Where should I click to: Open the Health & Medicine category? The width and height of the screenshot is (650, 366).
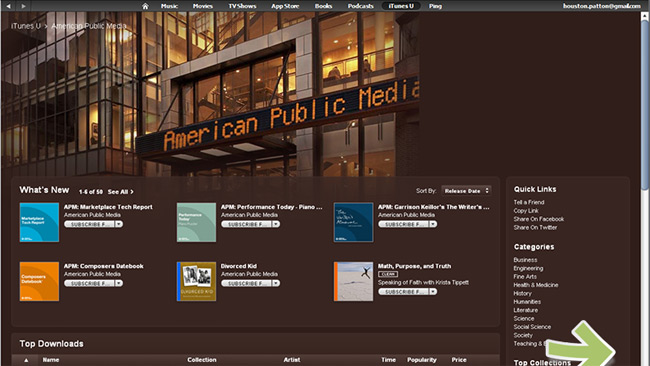(536, 285)
